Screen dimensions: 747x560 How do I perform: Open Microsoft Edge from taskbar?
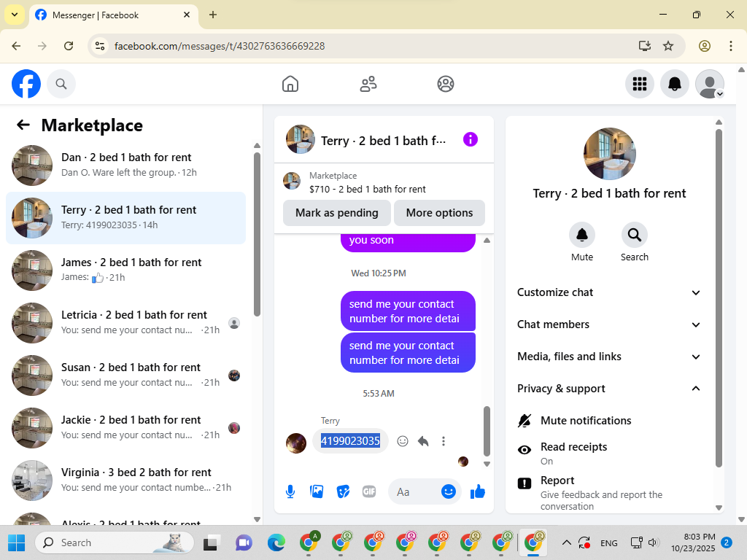coord(276,542)
